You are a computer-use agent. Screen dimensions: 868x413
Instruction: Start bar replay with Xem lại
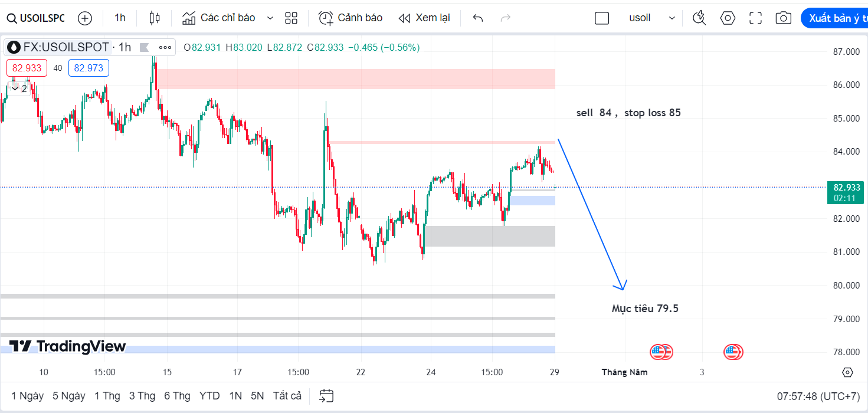coord(424,18)
